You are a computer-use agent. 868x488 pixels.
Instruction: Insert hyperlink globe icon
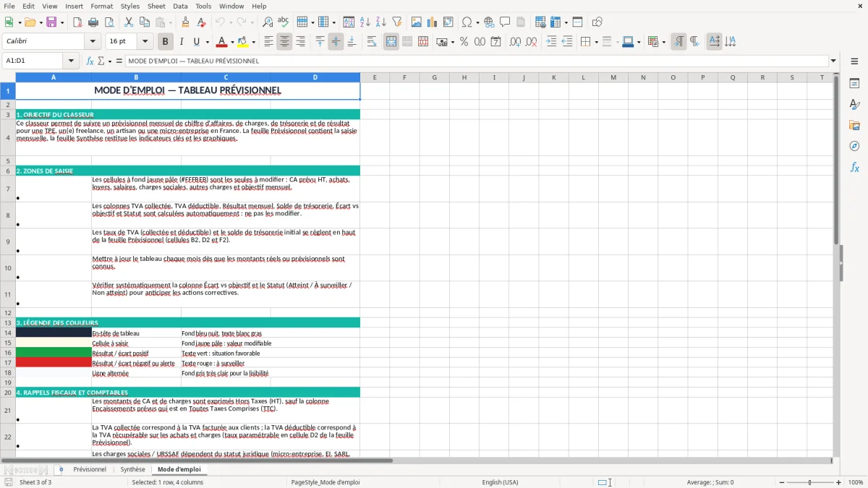[x=489, y=22]
